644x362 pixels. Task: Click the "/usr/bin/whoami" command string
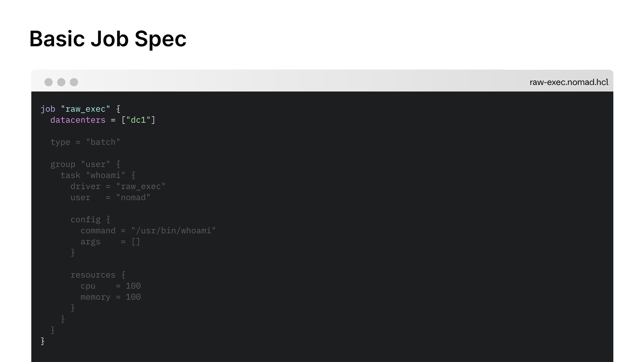coord(173,231)
